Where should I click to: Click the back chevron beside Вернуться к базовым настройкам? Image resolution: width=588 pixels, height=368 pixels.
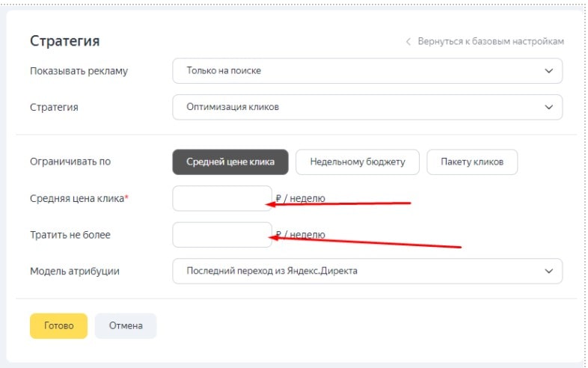click(408, 42)
